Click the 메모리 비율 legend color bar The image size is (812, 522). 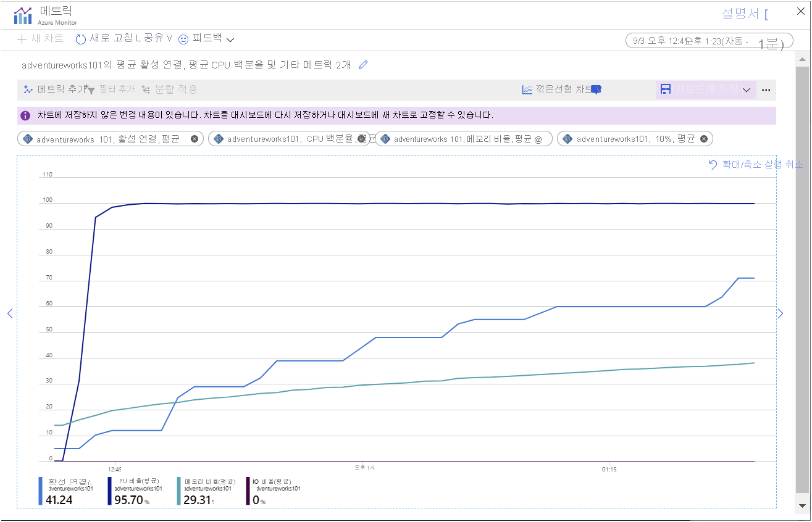(179, 491)
